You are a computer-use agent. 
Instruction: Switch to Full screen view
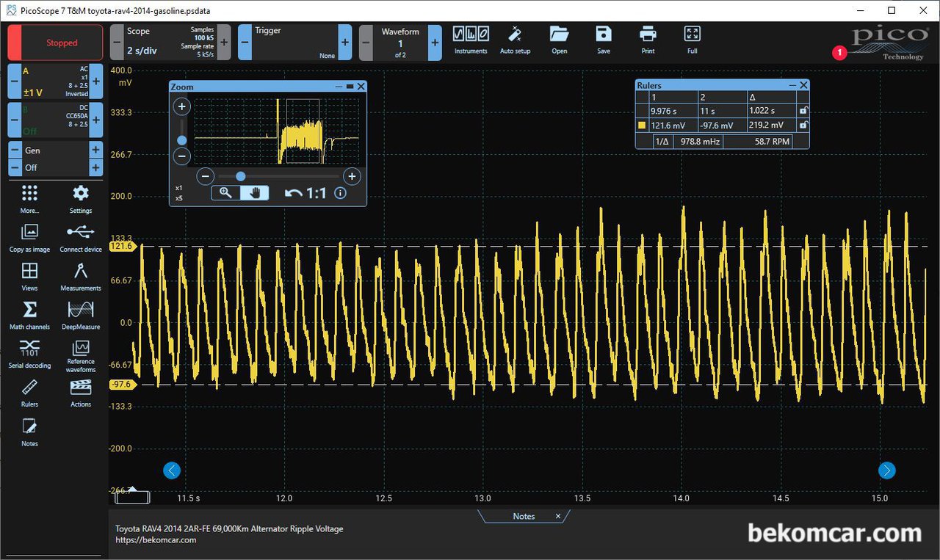[692, 40]
